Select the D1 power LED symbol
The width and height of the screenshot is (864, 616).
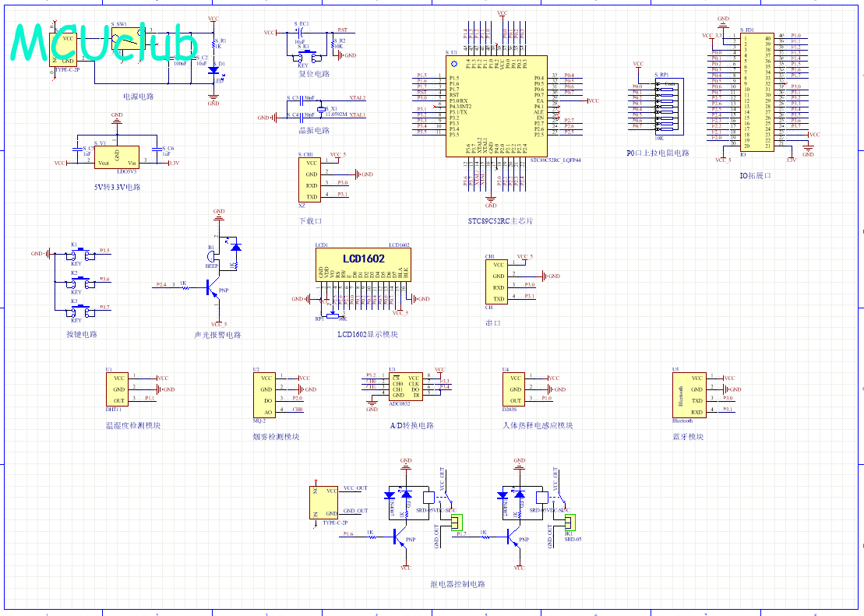click(x=213, y=70)
